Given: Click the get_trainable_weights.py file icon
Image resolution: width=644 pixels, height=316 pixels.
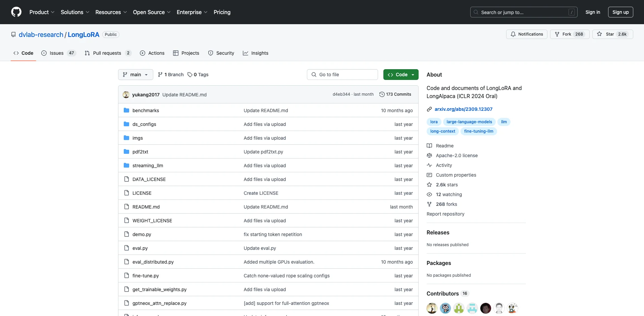Looking at the screenshot, I should pos(126,289).
